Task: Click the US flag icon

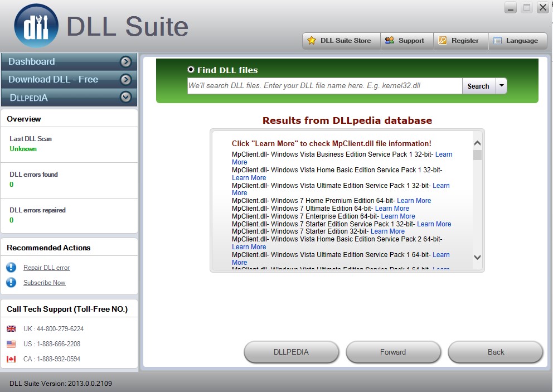Action: pyautogui.click(x=12, y=344)
